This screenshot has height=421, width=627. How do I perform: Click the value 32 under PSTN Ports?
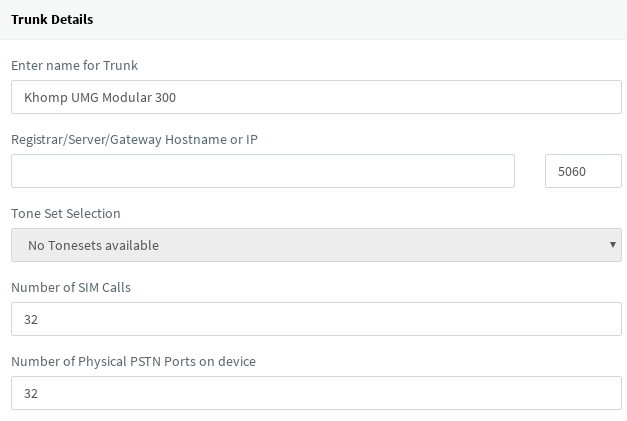coord(30,394)
